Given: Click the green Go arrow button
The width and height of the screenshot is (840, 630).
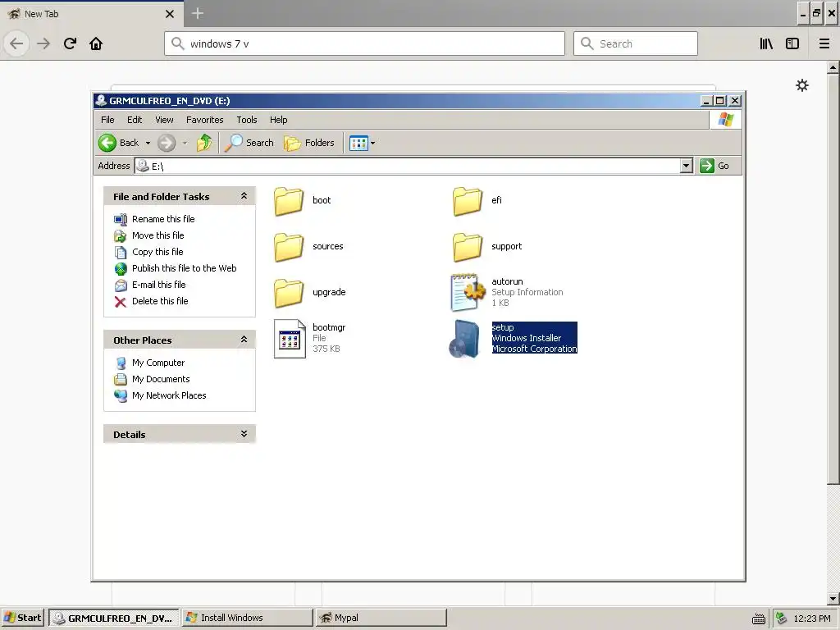Looking at the screenshot, I should point(707,166).
